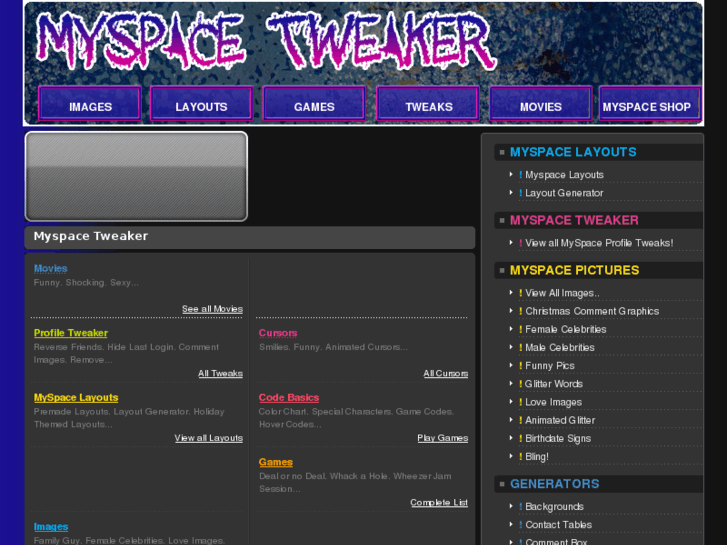Open the Profile Tweaker link
This screenshot has width=727, height=545.
pyautogui.click(x=70, y=333)
